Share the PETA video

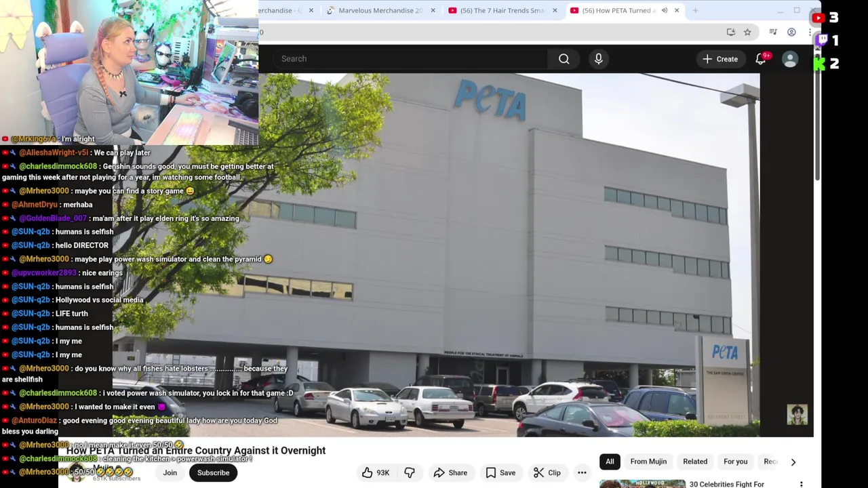pyautogui.click(x=450, y=473)
